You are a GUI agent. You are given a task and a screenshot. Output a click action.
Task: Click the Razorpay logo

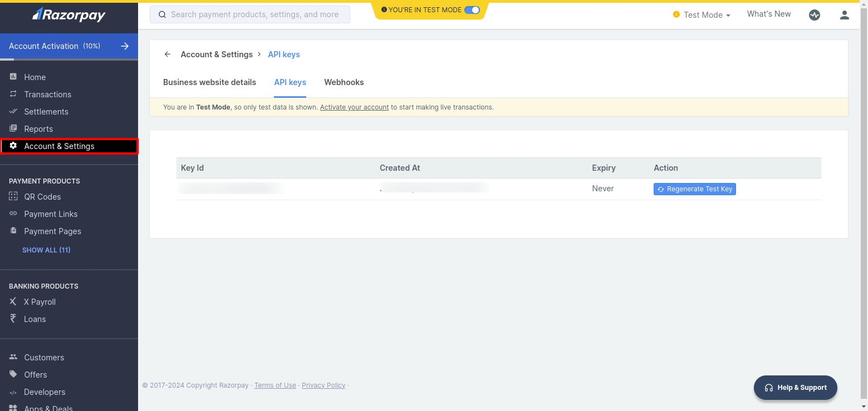pyautogui.click(x=68, y=15)
